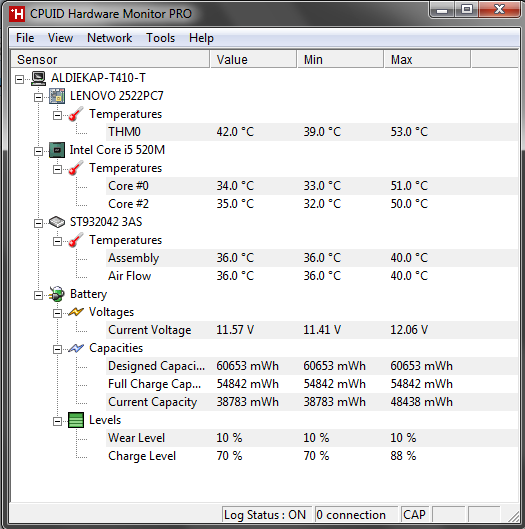The width and height of the screenshot is (525, 529).
Task: Close the Hardware Monitor window
Action: (499, 9)
